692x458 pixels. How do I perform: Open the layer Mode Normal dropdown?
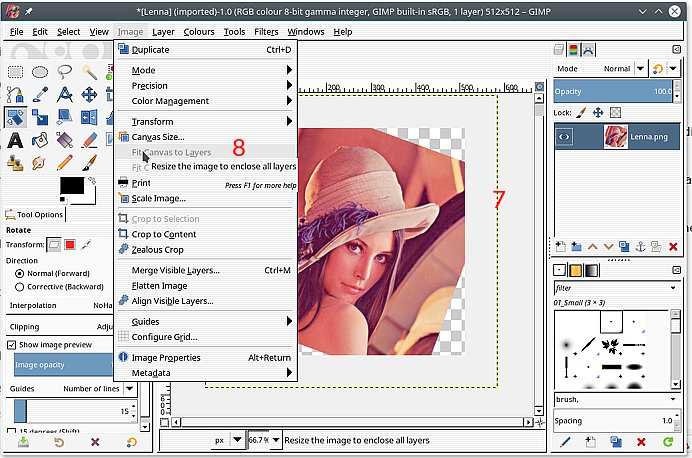[x=618, y=69]
